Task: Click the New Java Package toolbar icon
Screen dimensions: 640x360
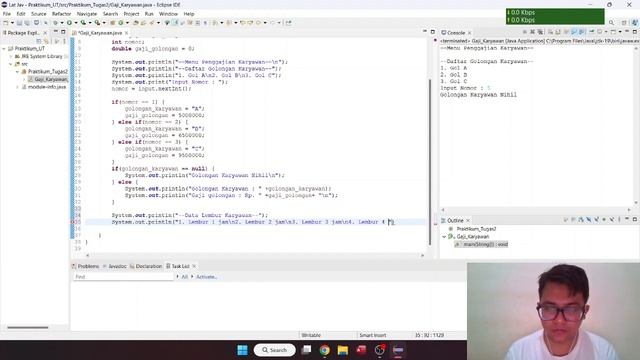Action: pyautogui.click(x=112, y=23)
